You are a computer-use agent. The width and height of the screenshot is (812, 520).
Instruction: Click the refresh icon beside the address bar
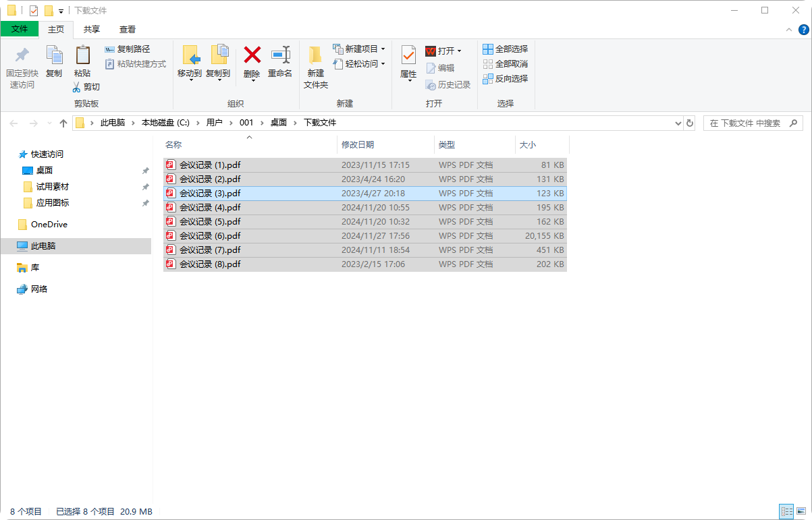pos(689,123)
